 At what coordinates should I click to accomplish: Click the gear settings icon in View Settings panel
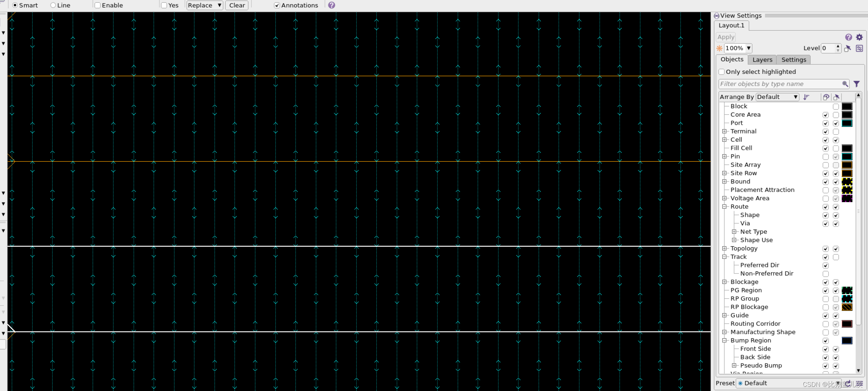click(860, 37)
